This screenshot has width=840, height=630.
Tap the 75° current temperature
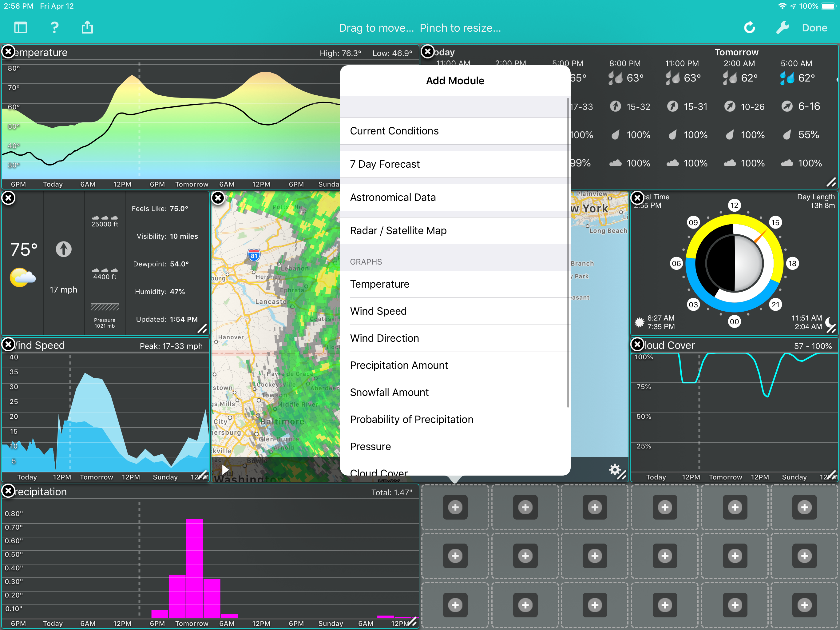pyautogui.click(x=24, y=250)
